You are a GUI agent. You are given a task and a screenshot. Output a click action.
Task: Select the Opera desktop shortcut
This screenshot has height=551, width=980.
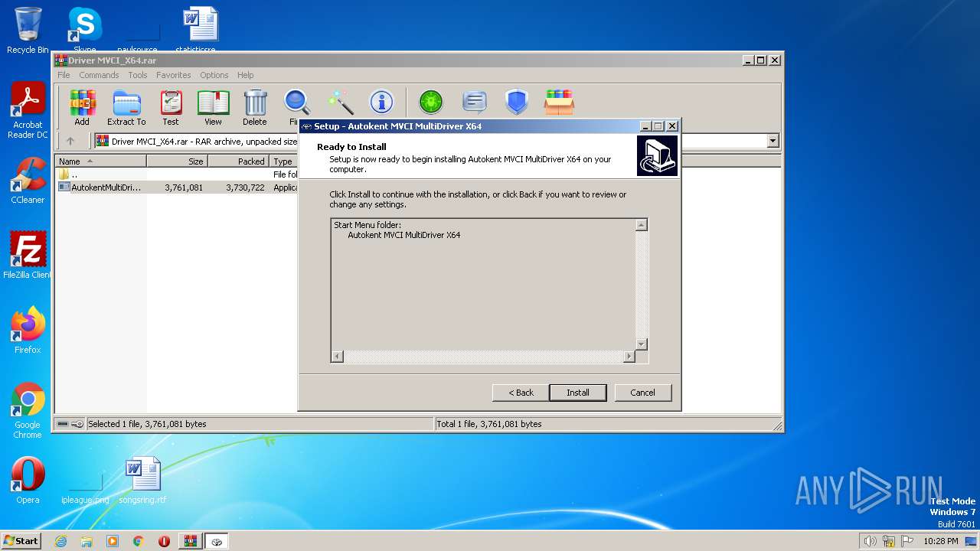coord(28,481)
